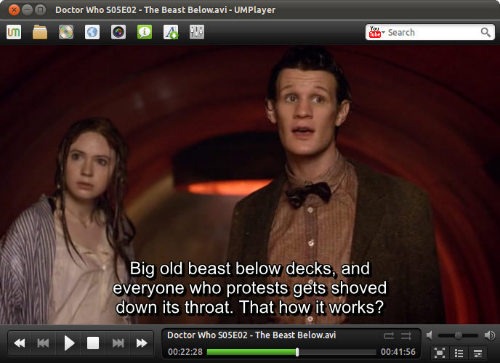Click the Play button
Viewport: 500px width, 363px height.
click(69, 343)
